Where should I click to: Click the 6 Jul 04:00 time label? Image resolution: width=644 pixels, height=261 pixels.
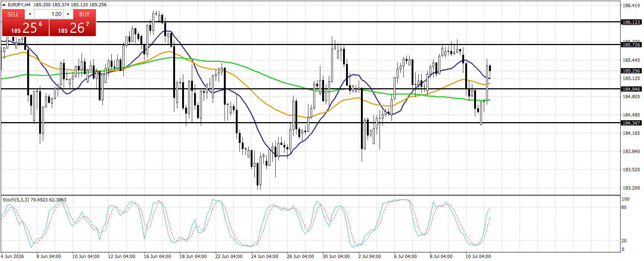[405, 257]
